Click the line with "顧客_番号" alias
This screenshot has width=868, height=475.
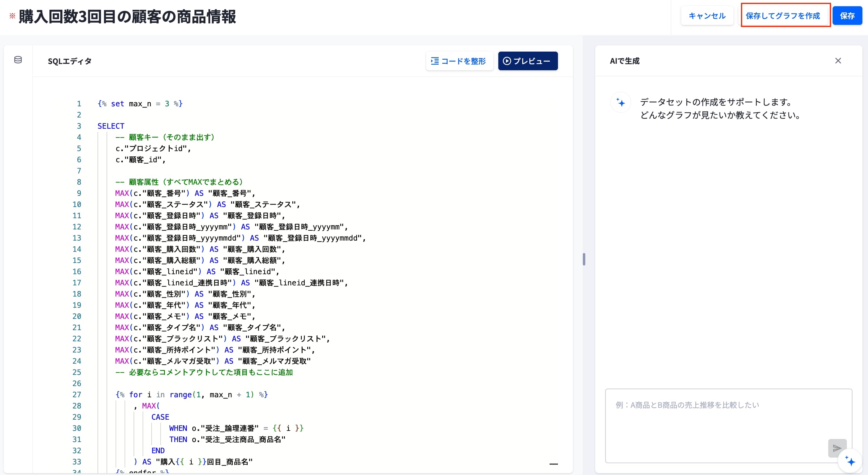point(185,193)
